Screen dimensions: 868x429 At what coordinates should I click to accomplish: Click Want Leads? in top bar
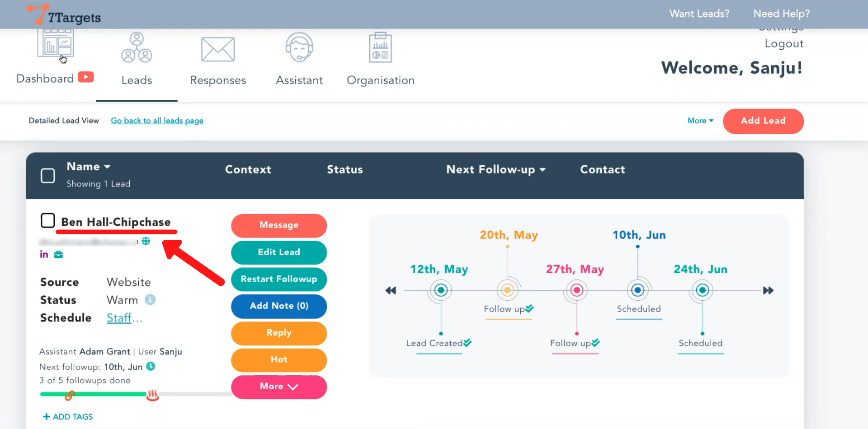(x=699, y=14)
